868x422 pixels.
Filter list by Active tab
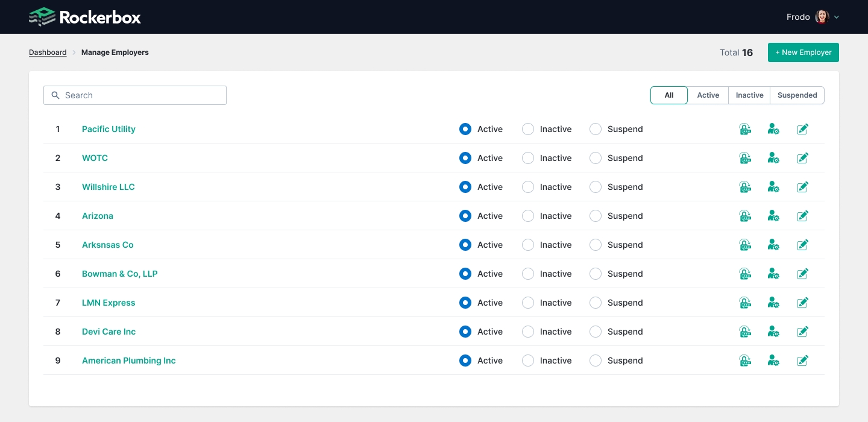[x=708, y=95]
